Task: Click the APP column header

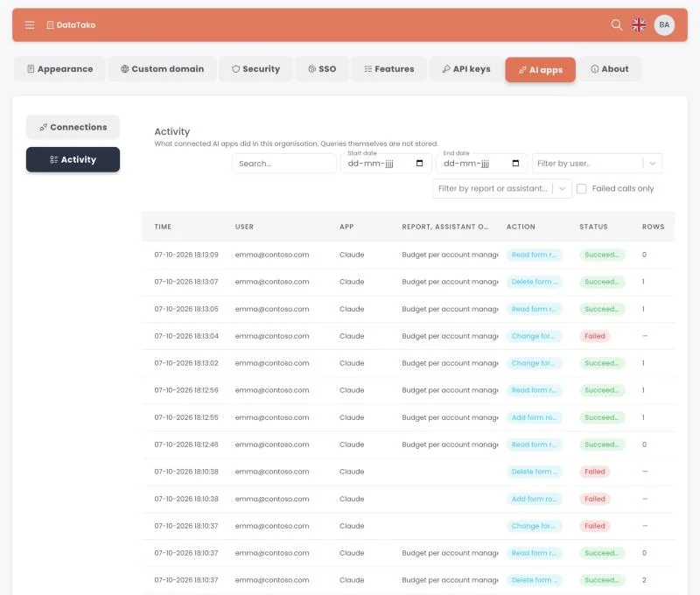Action: pyautogui.click(x=346, y=227)
